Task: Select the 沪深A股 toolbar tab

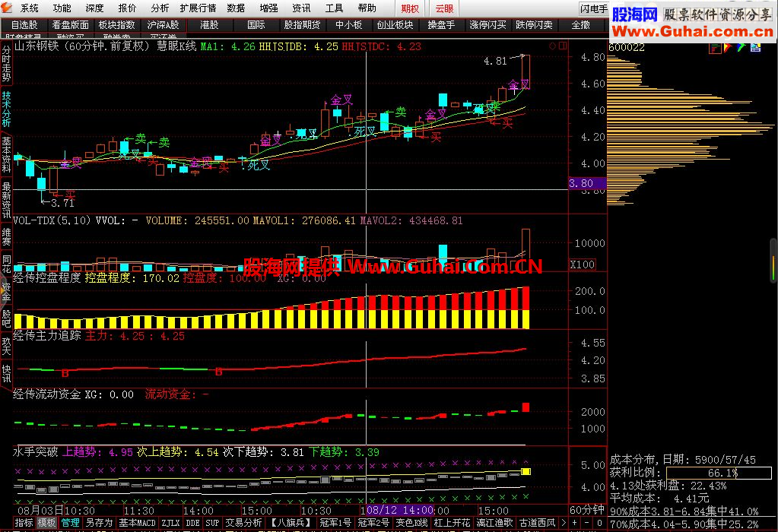Action: 164,25
